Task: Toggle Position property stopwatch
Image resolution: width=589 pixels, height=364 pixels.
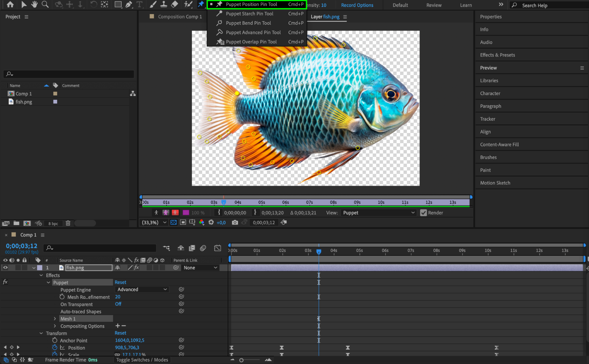Action: (x=55, y=348)
